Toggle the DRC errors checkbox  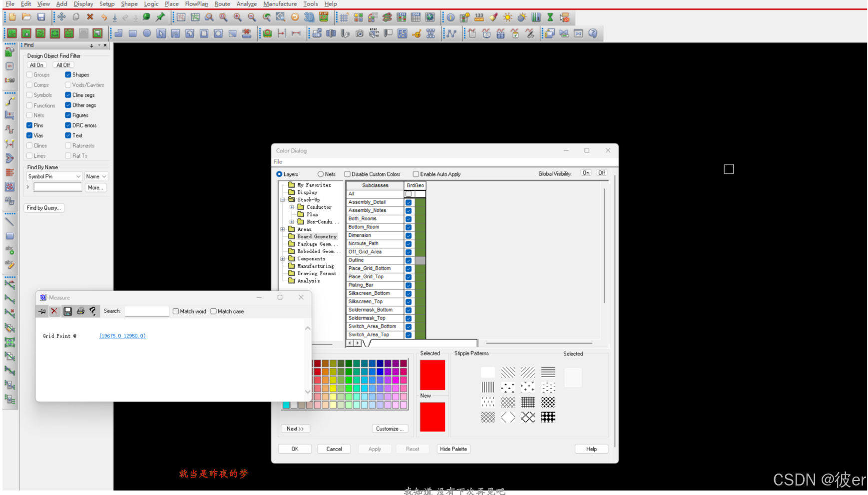click(x=68, y=125)
